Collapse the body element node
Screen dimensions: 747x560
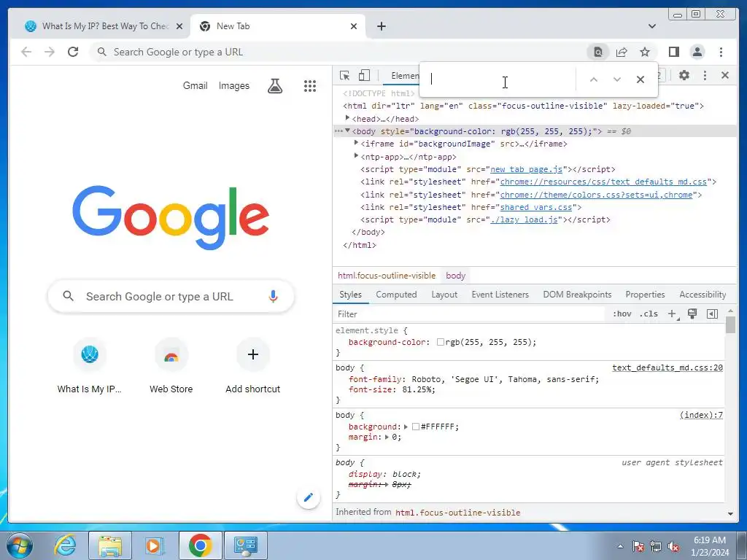pos(347,131)
